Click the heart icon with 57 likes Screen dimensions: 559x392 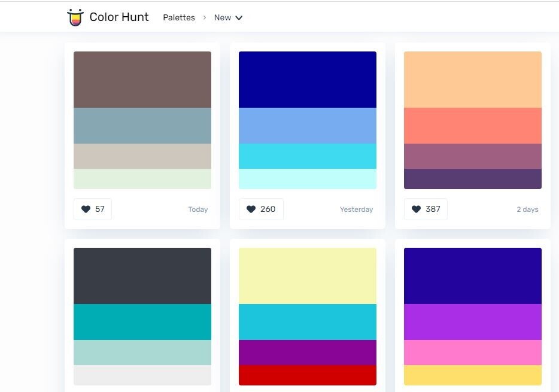click(86, 209)
